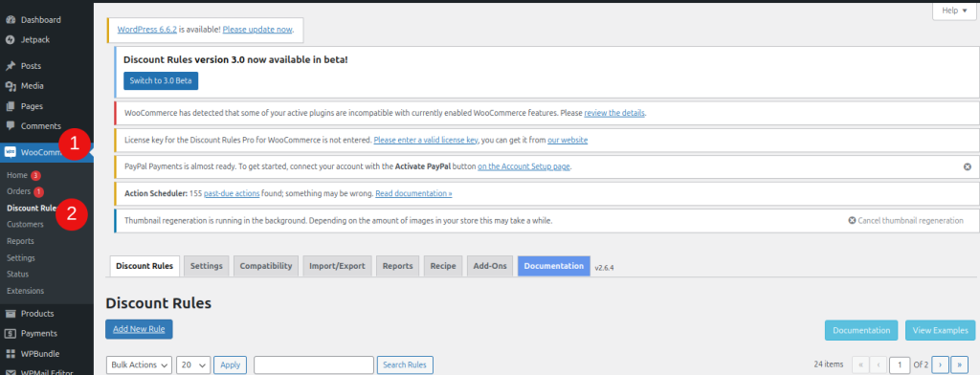Open on the Account Setup page link

[524, 166]
